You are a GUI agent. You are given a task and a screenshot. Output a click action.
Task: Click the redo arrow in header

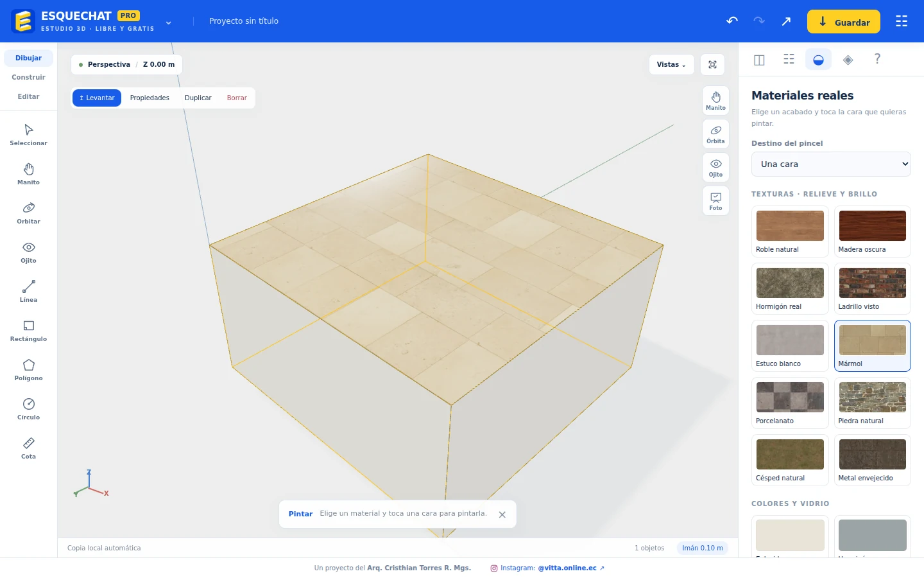point(759,21)
